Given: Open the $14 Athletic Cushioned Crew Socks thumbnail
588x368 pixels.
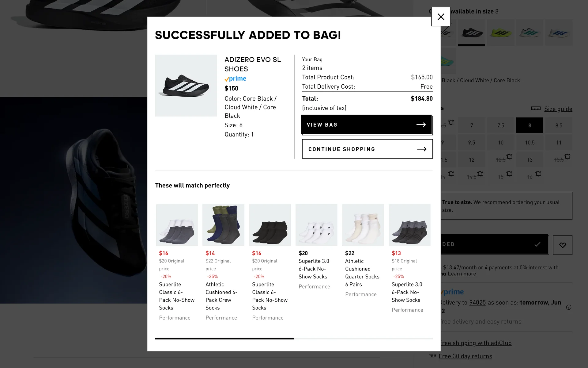Looking at the screenshot, I should (x=223, y=225).
